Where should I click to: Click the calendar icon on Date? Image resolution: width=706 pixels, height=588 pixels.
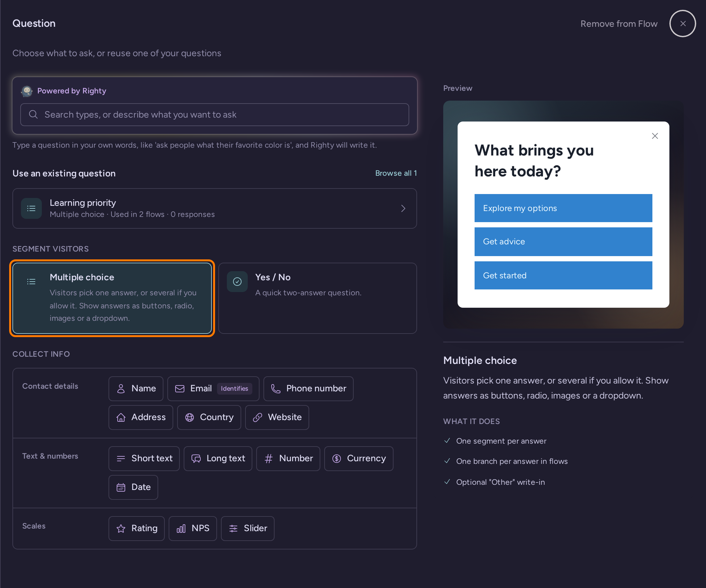(x=121, y=487)
